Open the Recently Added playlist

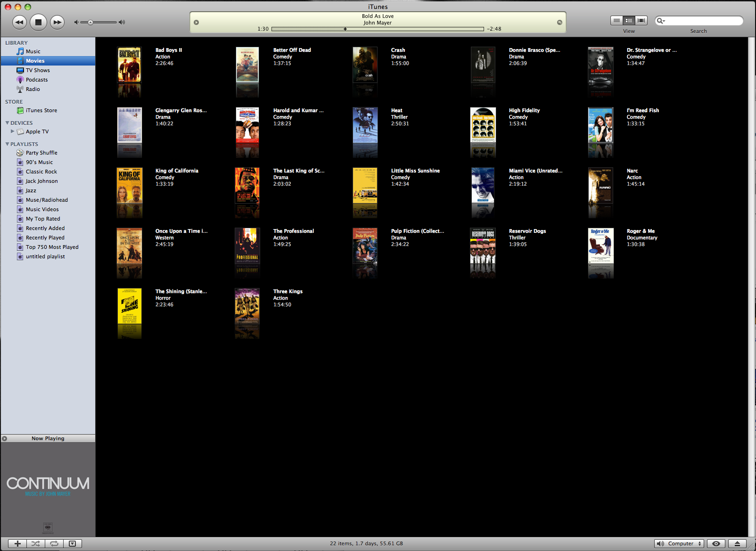pos(45,228)
